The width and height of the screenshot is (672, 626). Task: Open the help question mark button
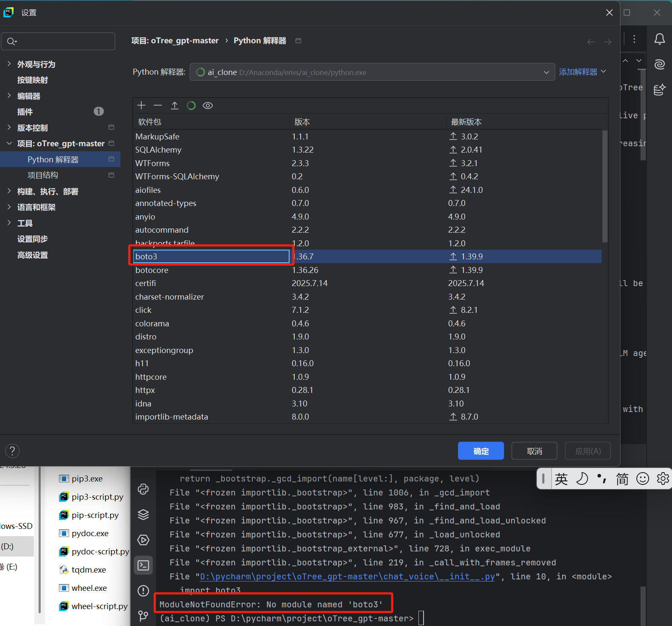[x=12, y=451]
